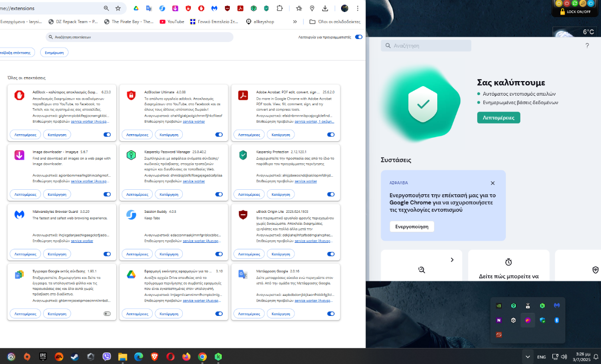Click Kaspersky Λεπτομέρειες green button

498,118
